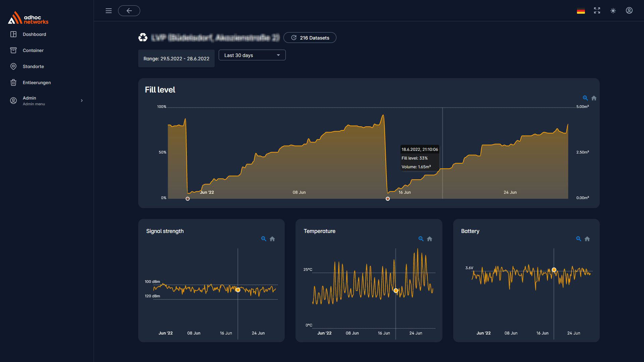
Task: Open the user account profile icon
Action: click(x=629, y=11)
